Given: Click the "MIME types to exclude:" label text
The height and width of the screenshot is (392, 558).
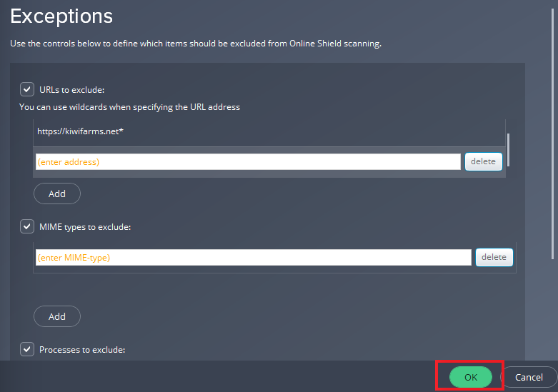Looking at the screenshot, I should coord(85,227).
